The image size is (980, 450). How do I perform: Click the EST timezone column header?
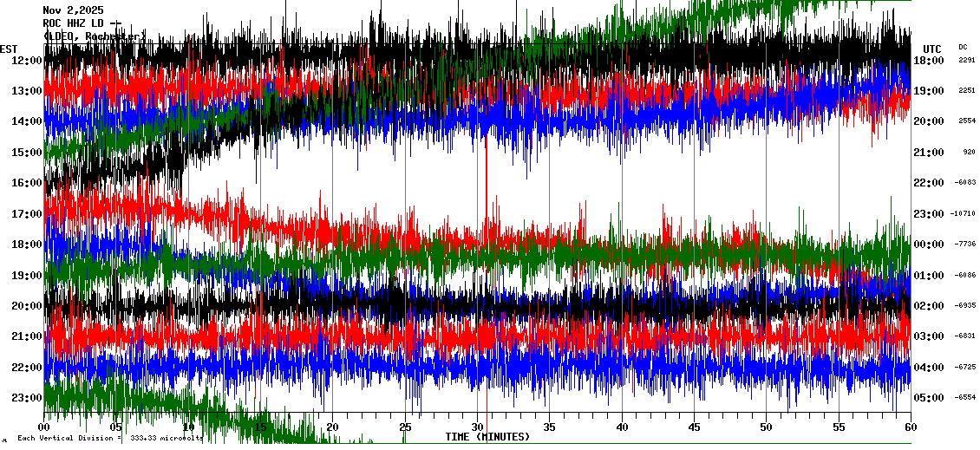[x=9, y=49]
